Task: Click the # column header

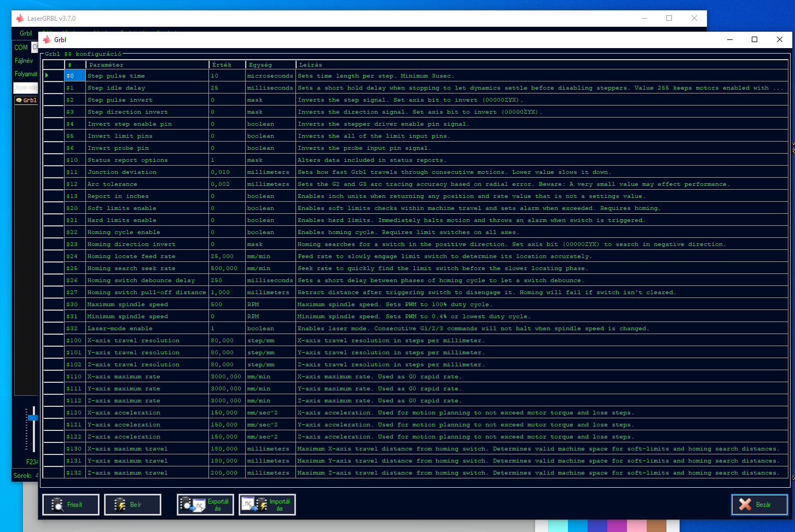Action: (75, 65)
